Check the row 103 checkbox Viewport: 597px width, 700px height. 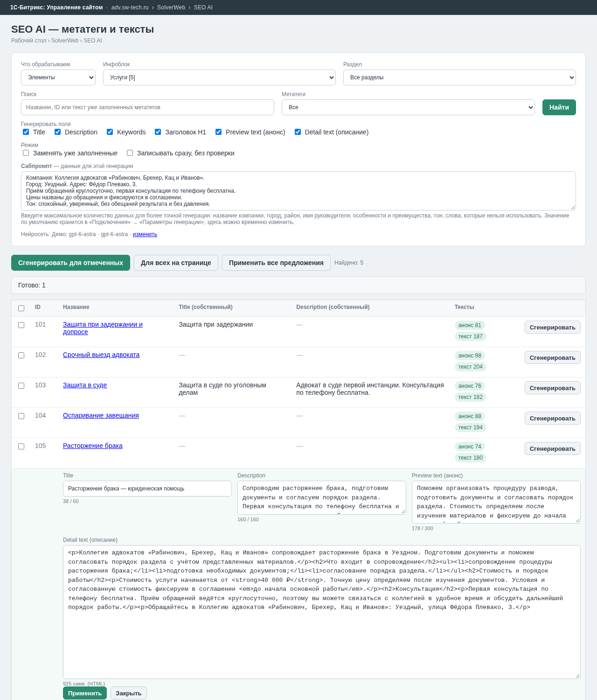[x=21, y=385]
